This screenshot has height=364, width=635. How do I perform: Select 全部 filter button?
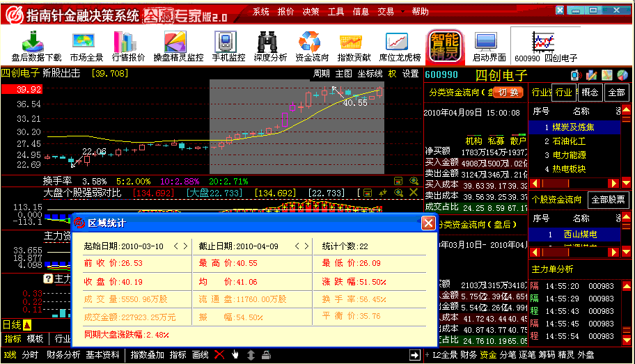[x=616, y=93]
